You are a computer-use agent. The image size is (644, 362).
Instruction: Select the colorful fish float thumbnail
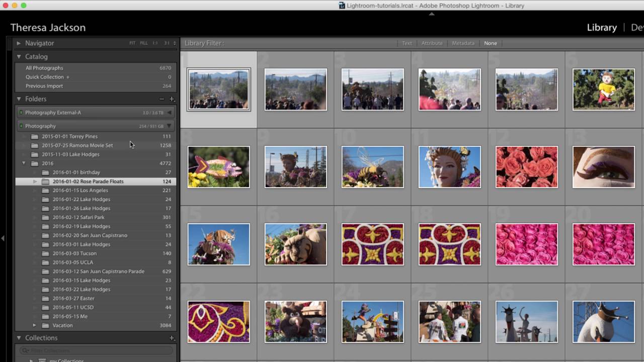pyautogui.click(x=219, y=167)
